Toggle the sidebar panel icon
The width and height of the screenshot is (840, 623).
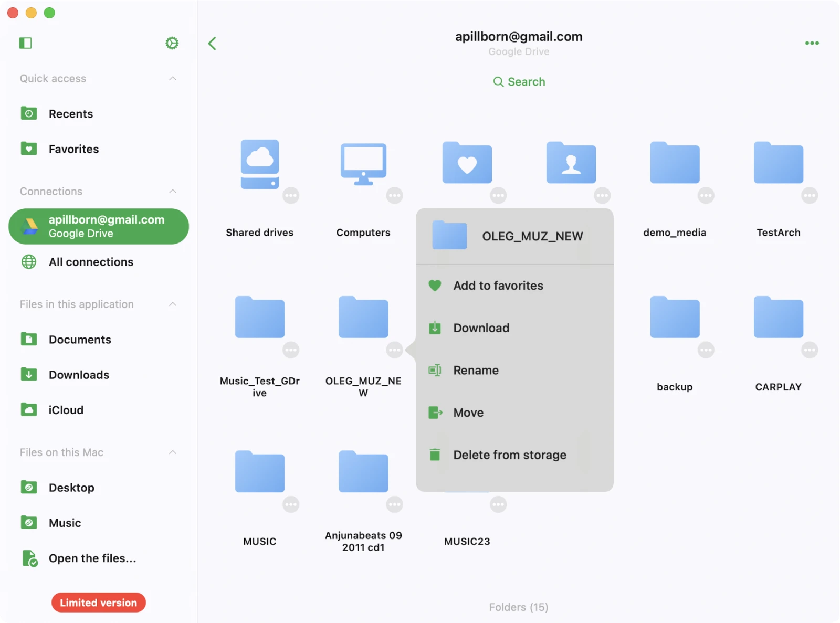click(25, 43)
